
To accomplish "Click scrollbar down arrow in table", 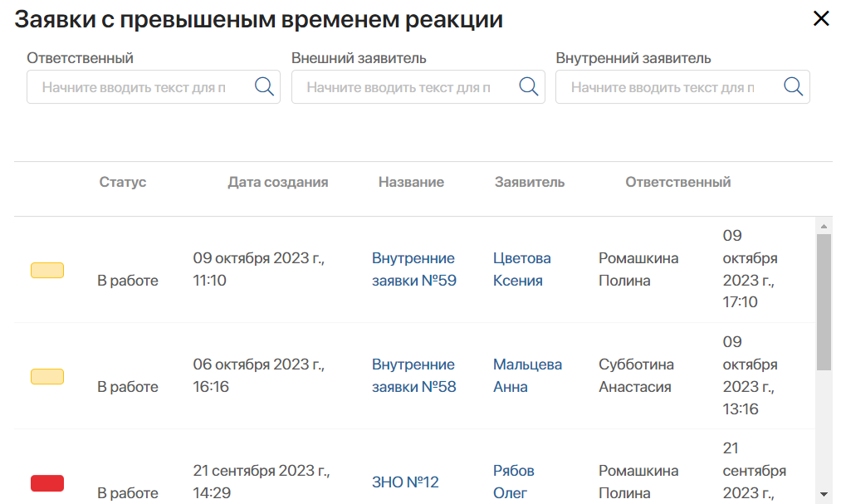I will point(824,494).
